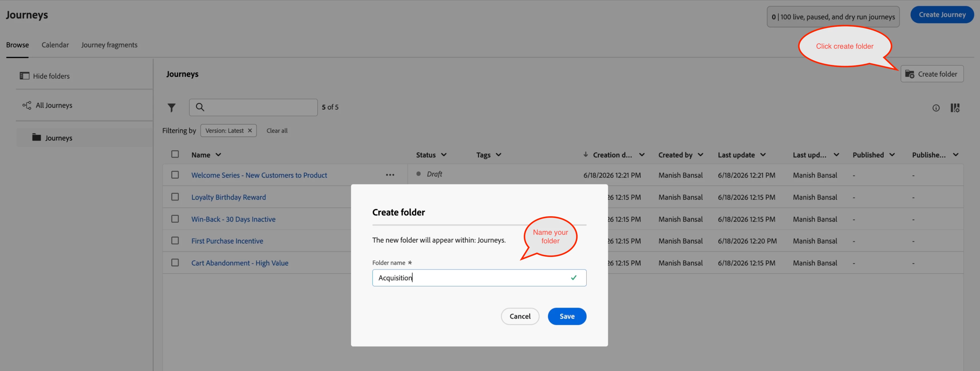980x371 pixels.
Task: Click the filter funnel icon
Action: pyautogui.click(x=171, y=108)
